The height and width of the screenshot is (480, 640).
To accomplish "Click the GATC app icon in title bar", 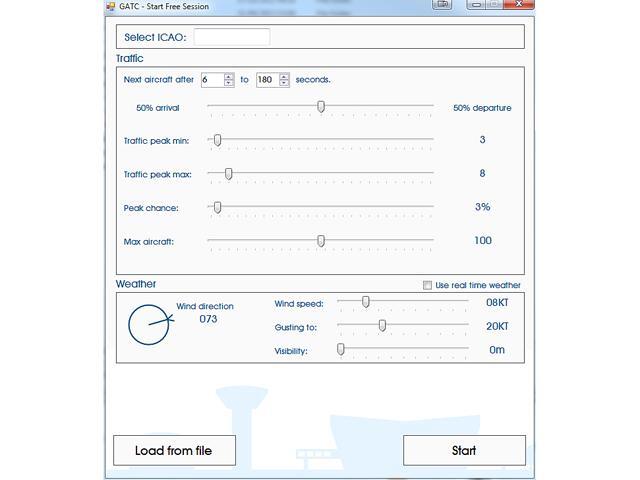I will tap(111, 6).
